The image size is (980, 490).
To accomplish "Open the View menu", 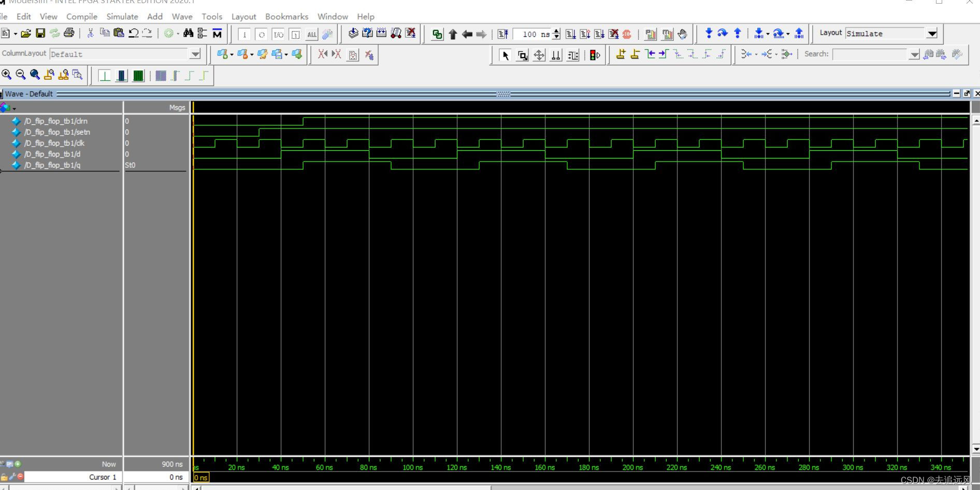I will (49, 17).
